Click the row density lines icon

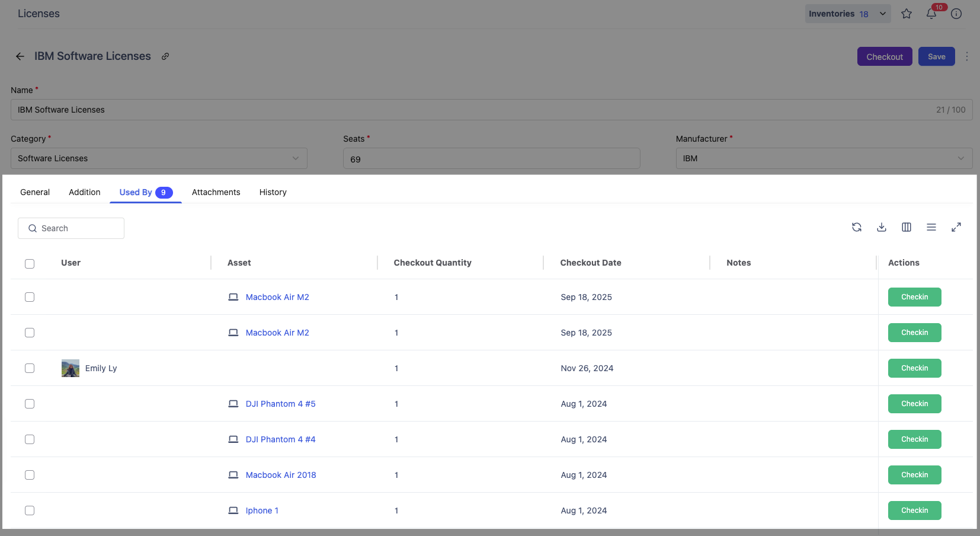click(931, 227)
